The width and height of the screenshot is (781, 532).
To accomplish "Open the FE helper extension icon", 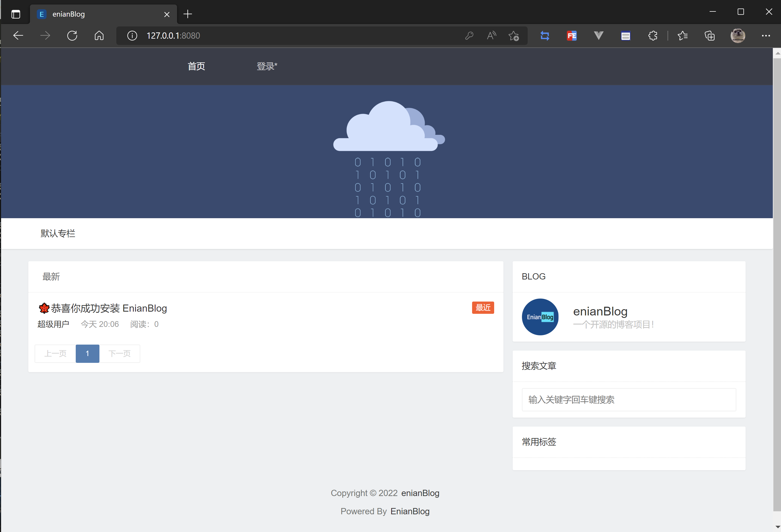I will click(x=572, y=36).
